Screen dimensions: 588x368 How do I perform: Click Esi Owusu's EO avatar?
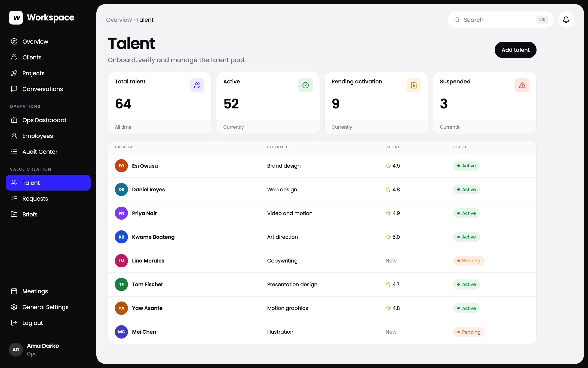[x=121, y=166]
